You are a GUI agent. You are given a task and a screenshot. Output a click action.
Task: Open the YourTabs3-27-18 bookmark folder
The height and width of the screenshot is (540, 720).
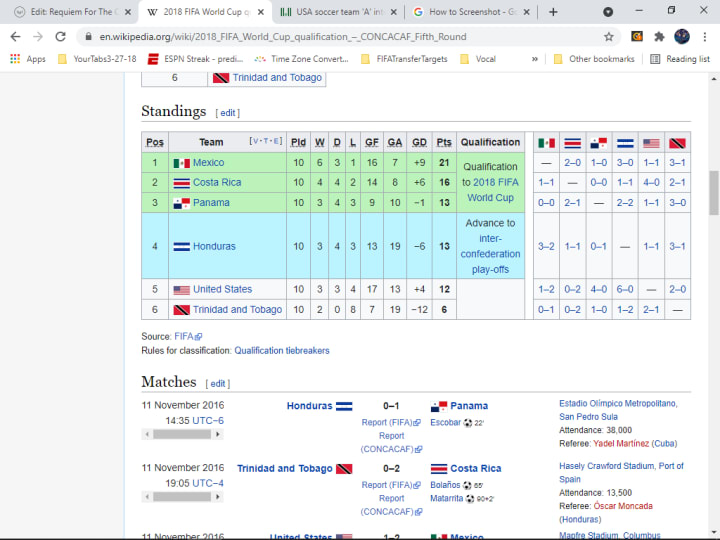tap(97, 59)
